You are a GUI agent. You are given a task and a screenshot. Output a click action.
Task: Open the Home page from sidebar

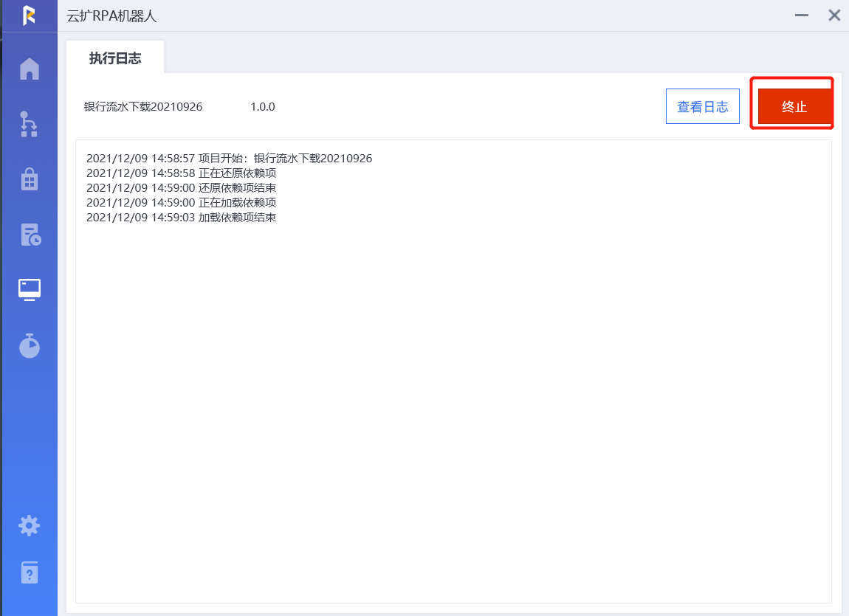click(30, 69)
